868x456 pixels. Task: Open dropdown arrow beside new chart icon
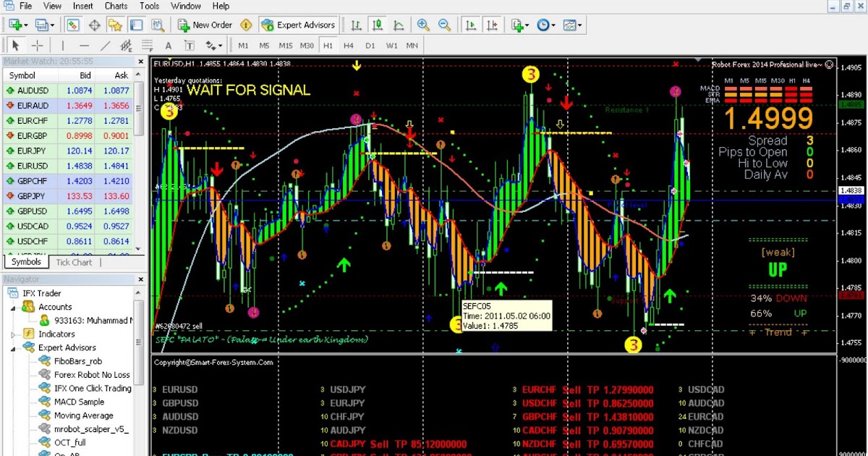click(x=27, y=25)
